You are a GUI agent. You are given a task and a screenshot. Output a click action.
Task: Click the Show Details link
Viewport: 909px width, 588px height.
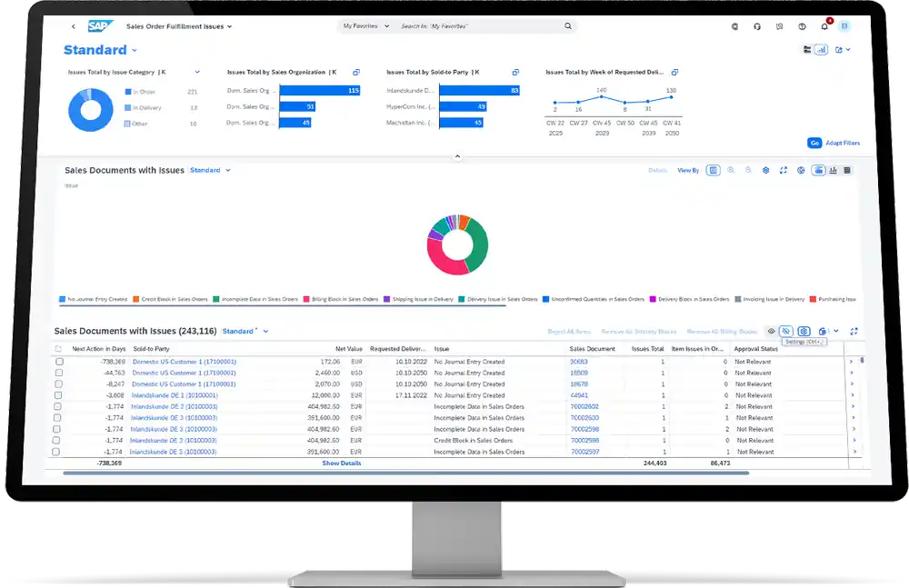tap(342, 463)
